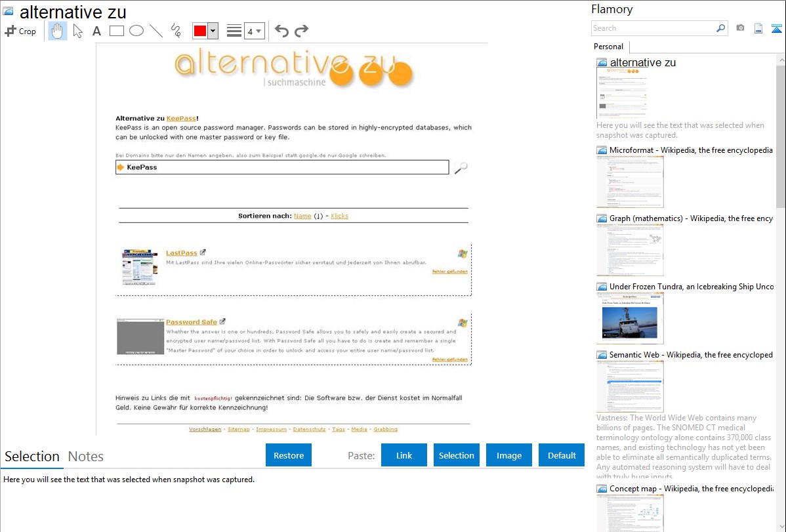Screen dimensions: 786x532
Task: Open the Password Safe link
Action: [x=192, y=322]
